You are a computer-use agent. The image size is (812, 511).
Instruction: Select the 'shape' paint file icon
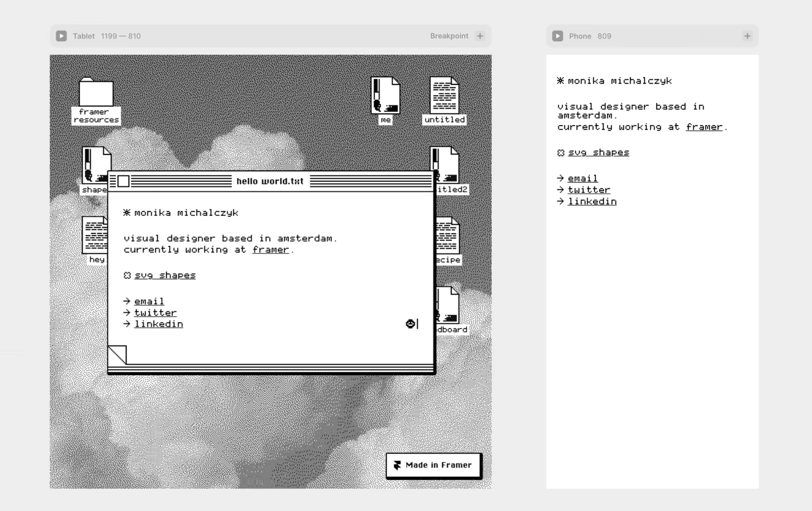pyautogui.click(x=95, y=165)
